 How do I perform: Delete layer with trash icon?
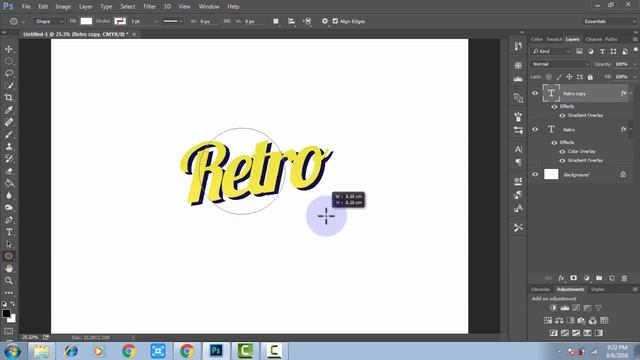click(624, 278)
